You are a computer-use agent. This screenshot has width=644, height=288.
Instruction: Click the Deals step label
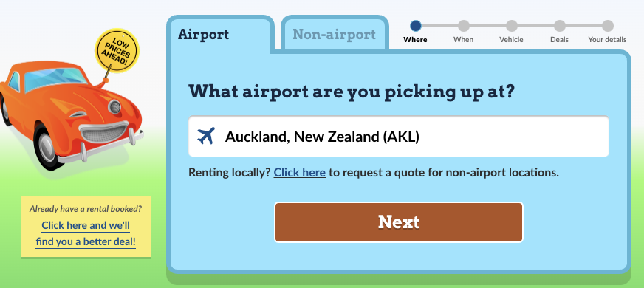point(559,40)
